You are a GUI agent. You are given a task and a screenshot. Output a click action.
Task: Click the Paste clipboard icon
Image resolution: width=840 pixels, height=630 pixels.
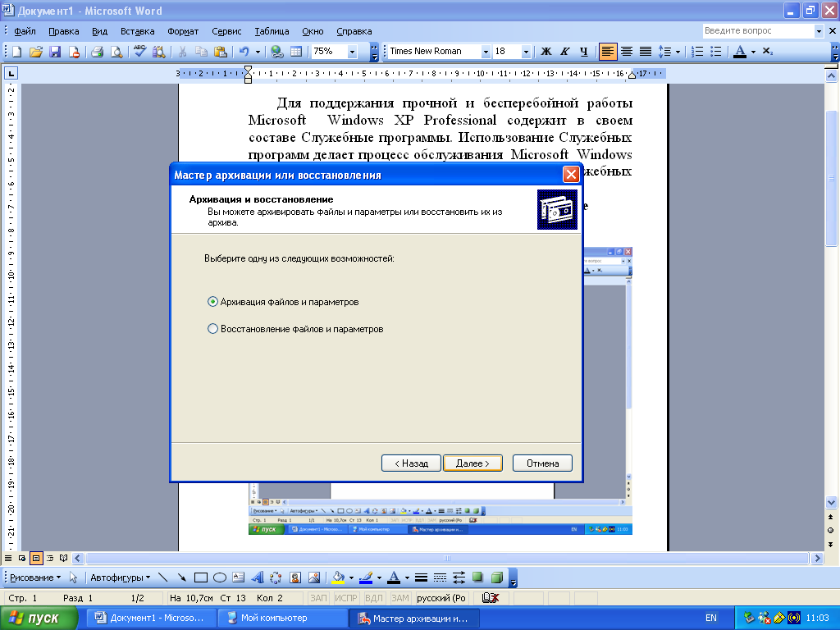coord(220,52)
